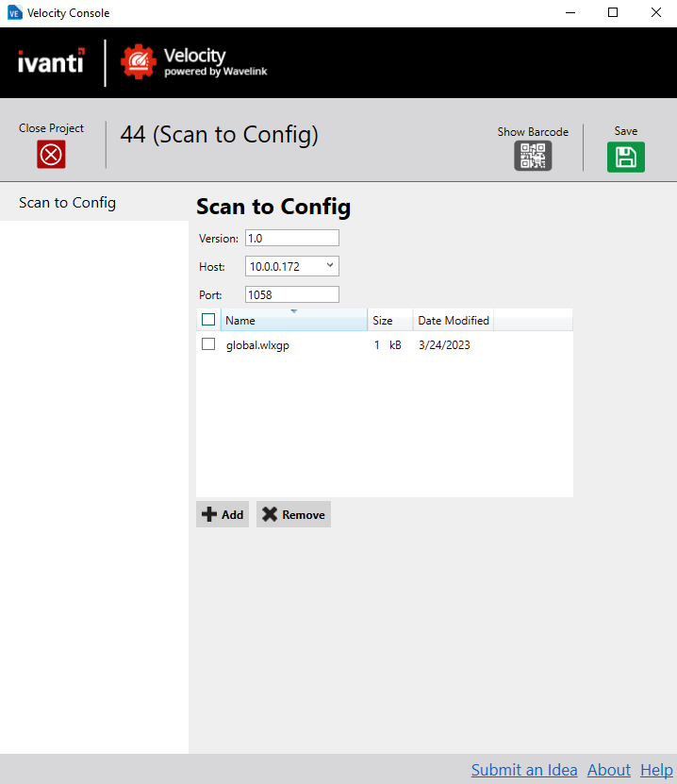Click the green Save disk icon

point(625,157)
